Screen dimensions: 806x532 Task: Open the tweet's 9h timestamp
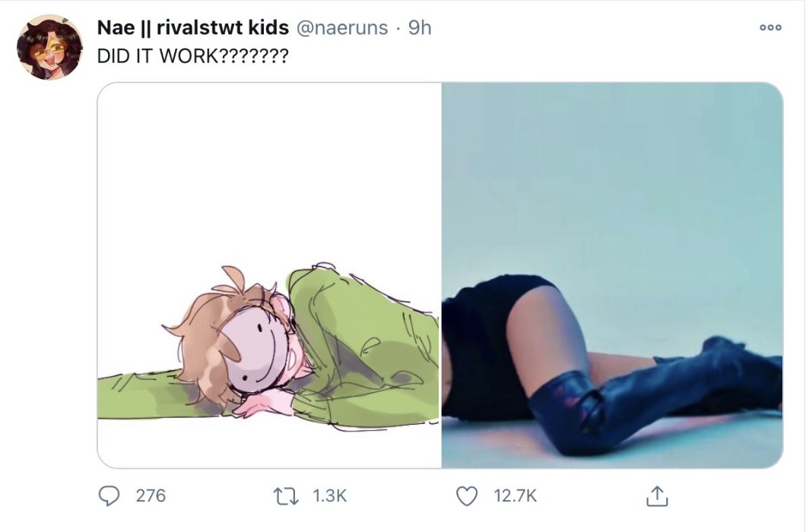click(420, 28)
